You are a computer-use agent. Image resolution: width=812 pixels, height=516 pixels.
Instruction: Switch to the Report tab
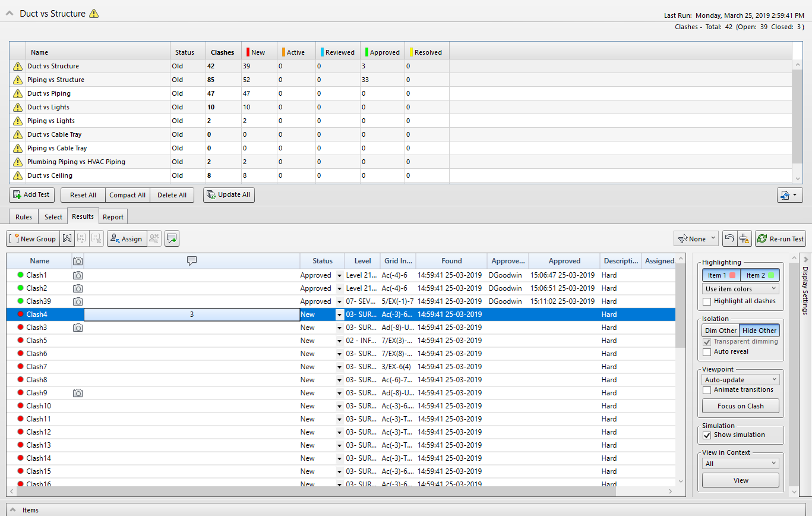(x=113, y=217)
